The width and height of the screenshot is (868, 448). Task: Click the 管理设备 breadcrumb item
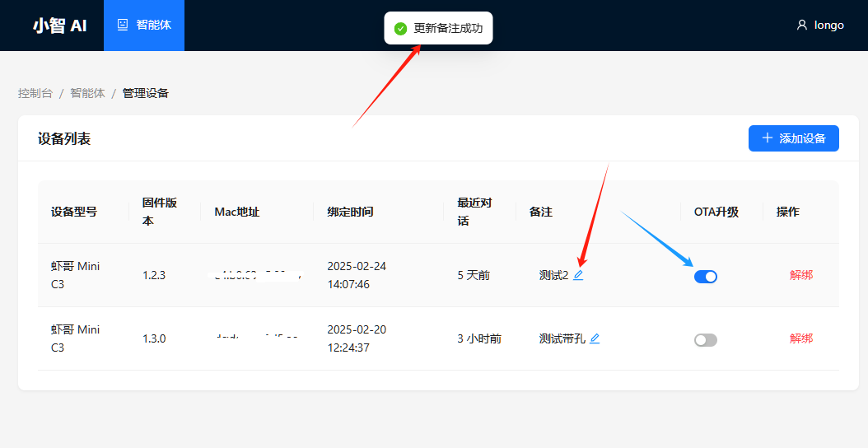[x=146, y=93]
